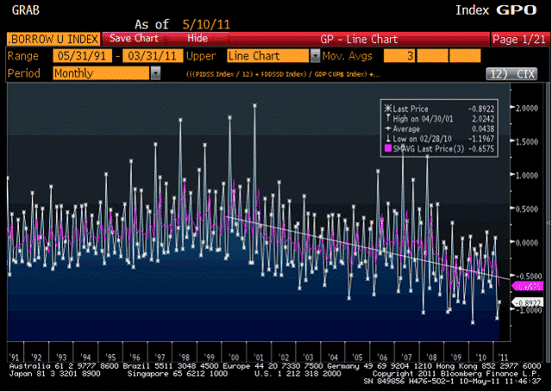
Task: Click the GP - Line Chart title bar
Action: click(x=354, y=39)
